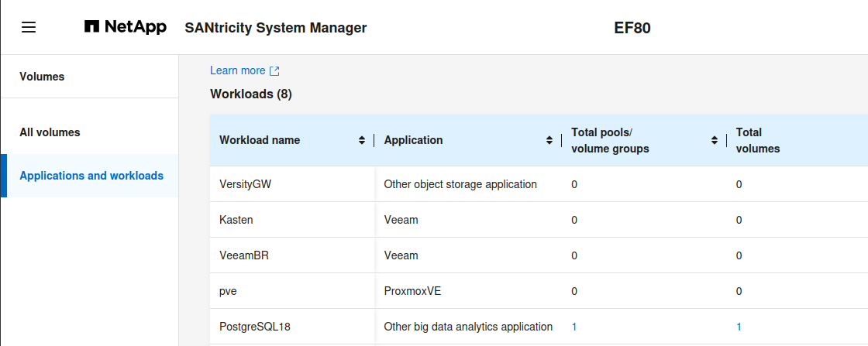Click the ProxmoxVE application cell

pyautogui.click(x=412, y=291)
